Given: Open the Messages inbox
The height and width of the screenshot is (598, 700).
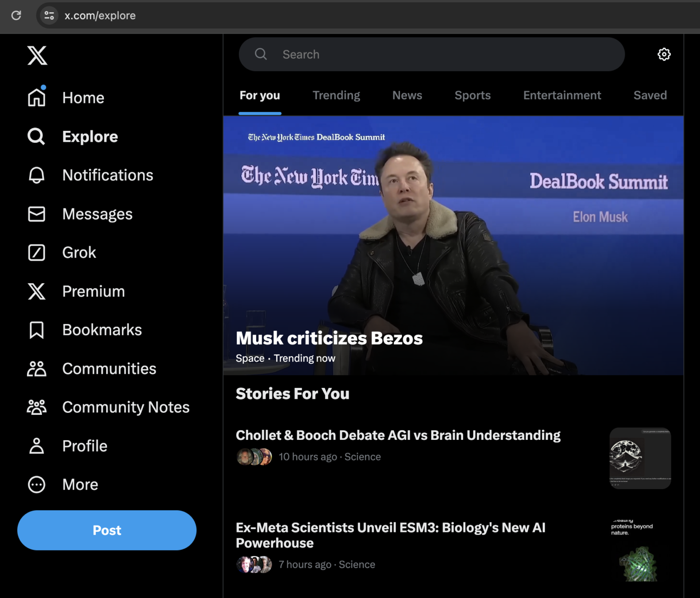Looking at the screenshot, I should (97, 214).
